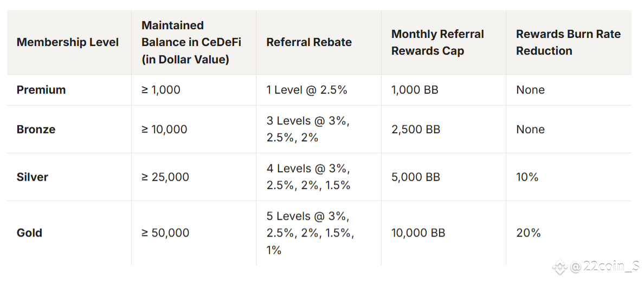Select the Premium membership row label
This screenshot has width=644, height=281.
tap(41, 90)
